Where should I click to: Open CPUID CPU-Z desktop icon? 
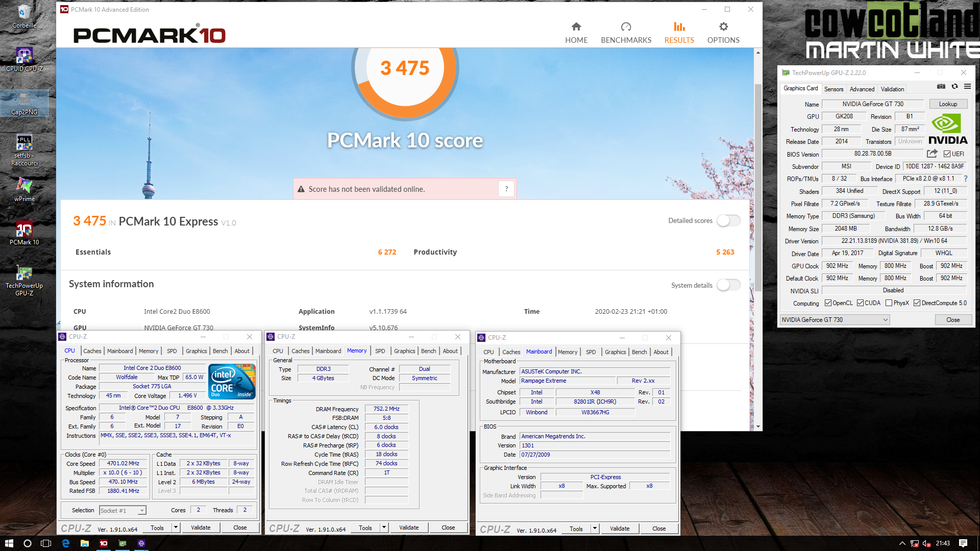pyautogui.click(x=24, y=59)
